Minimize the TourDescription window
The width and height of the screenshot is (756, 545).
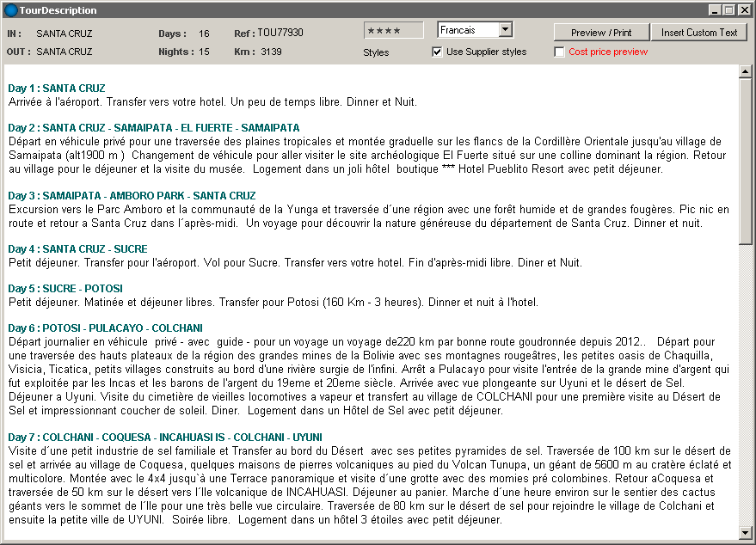click(x=715, y=10)
